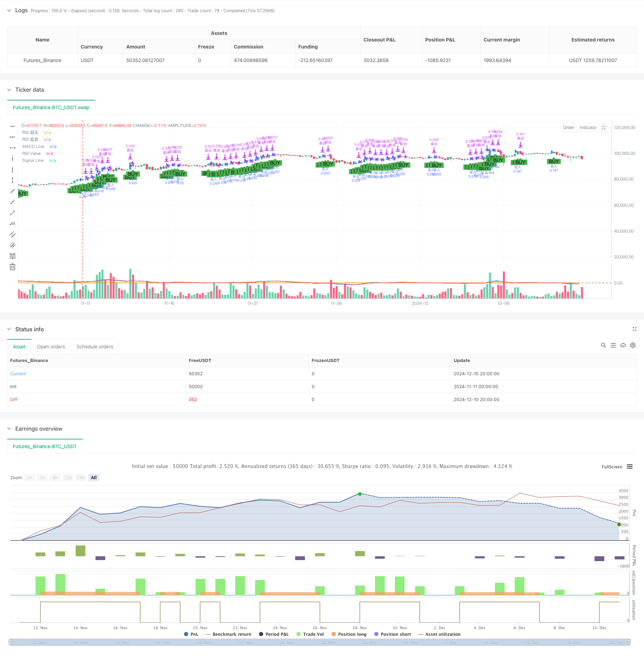Select the price channel line tool

[13, 234]
